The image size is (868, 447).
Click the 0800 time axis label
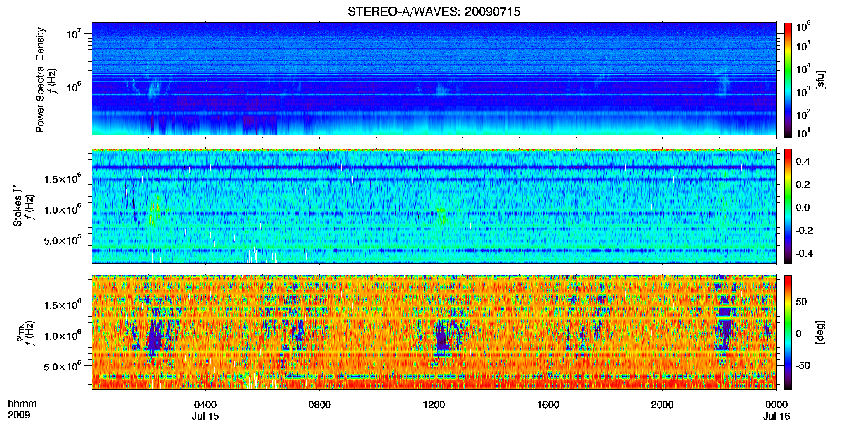pyautogui.click(x=320, y=405)
